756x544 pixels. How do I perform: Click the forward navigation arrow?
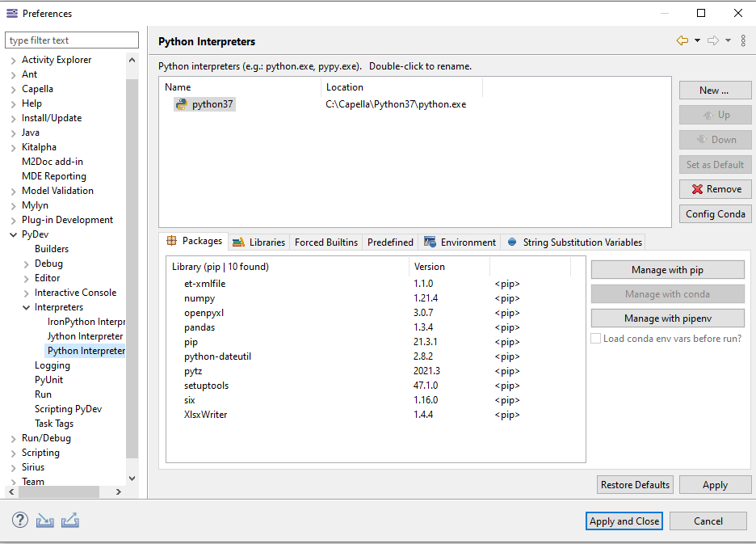tap(714, 39)
